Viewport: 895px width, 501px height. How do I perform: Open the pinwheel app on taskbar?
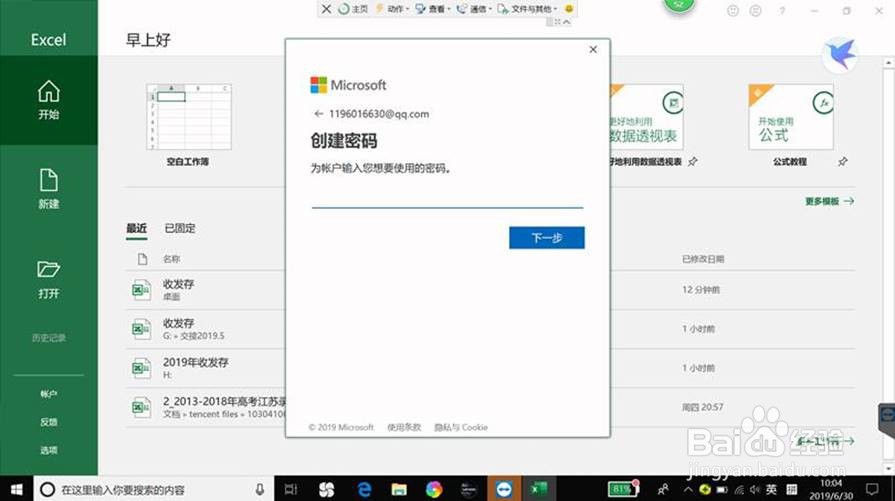pos(326,489)
